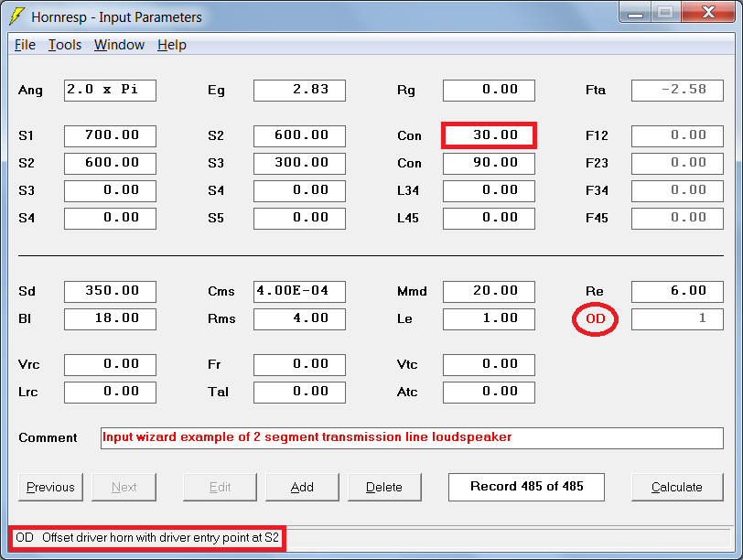Viewport: 743px width, 560px height.
Task: Select the Fr input field
Action: 299,365
